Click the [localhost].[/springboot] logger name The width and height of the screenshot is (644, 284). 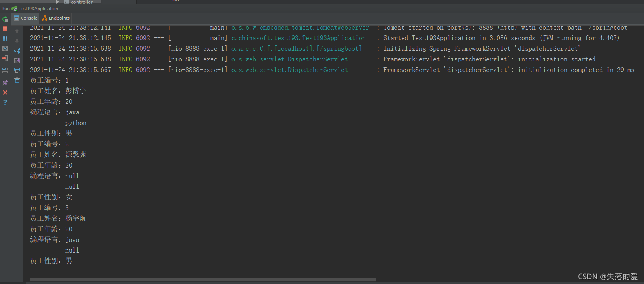click(296, 48)
